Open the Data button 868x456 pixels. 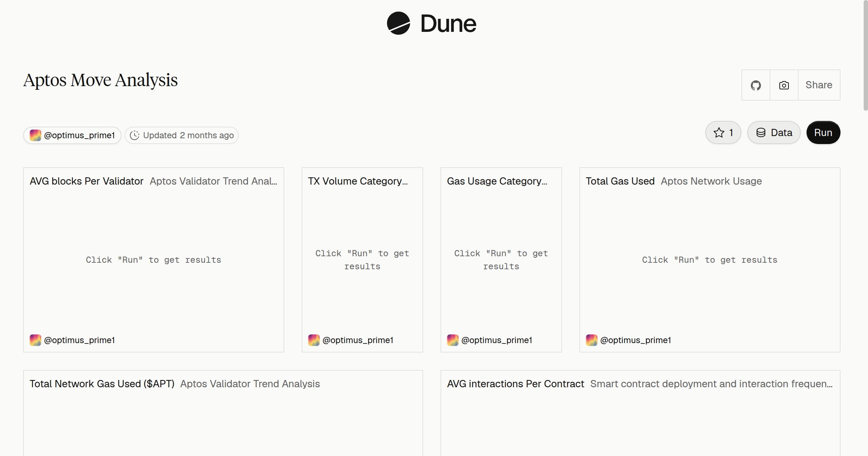coord(774,132)
